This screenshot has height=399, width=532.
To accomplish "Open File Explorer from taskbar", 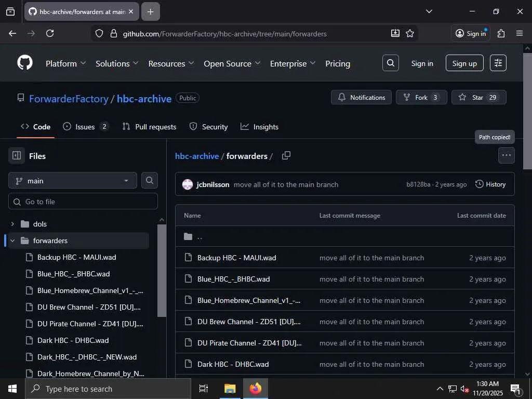I will [x=230, y=389].
